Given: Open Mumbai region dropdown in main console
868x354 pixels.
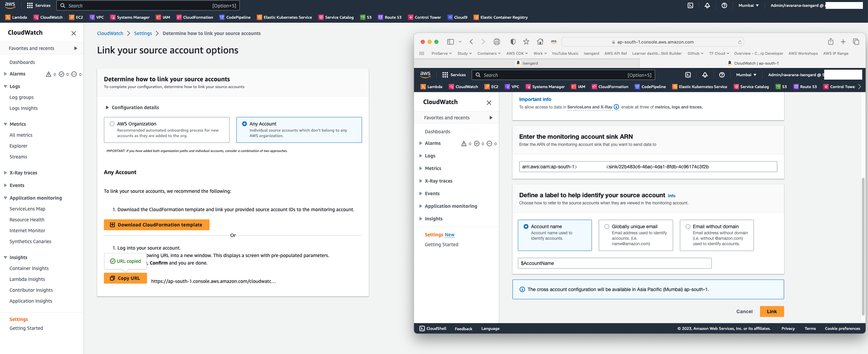Looking at the screenshot, I should click(748, 5).
